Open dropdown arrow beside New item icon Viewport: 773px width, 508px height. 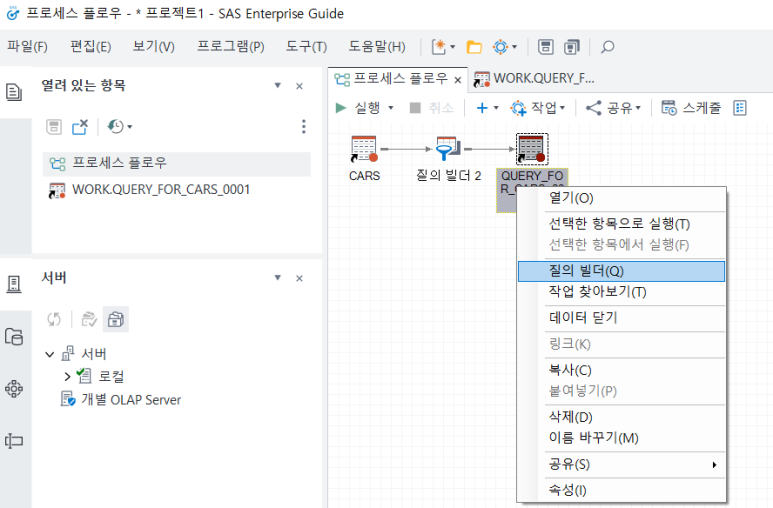(x=453, y=47)
